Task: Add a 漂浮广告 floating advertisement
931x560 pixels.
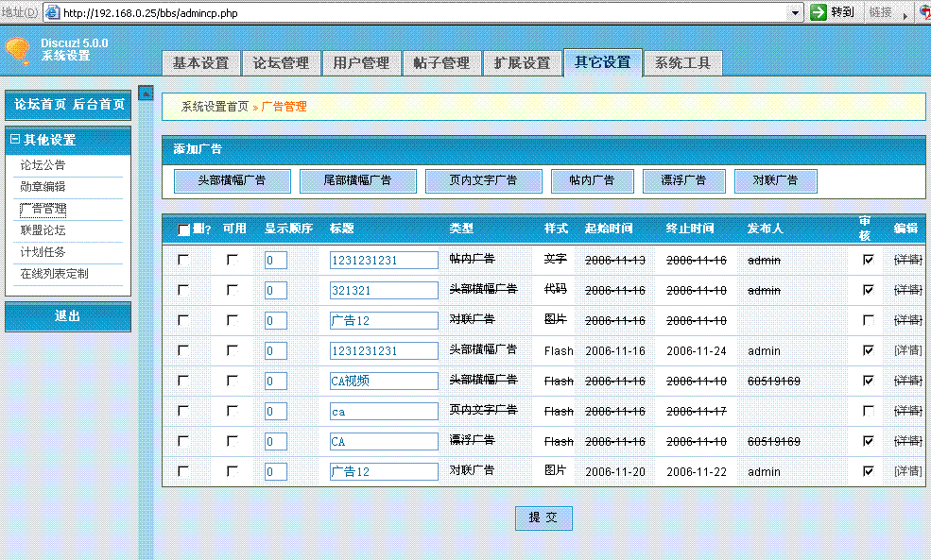Action: tap(683, 180)
